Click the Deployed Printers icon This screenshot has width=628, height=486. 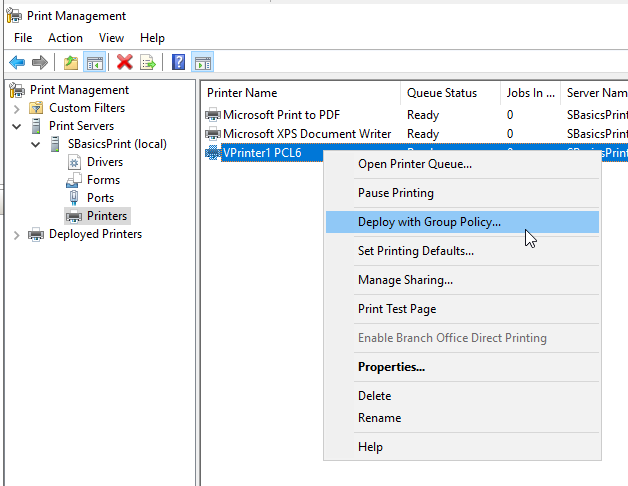pyautogui.click(x=36, y=234)
